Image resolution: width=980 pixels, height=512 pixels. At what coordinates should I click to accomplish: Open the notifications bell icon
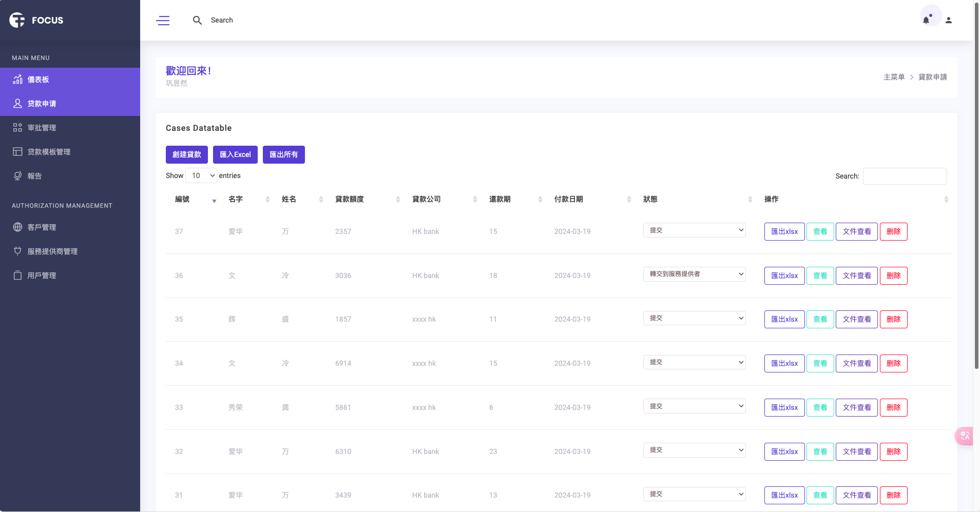pos(926,20)
